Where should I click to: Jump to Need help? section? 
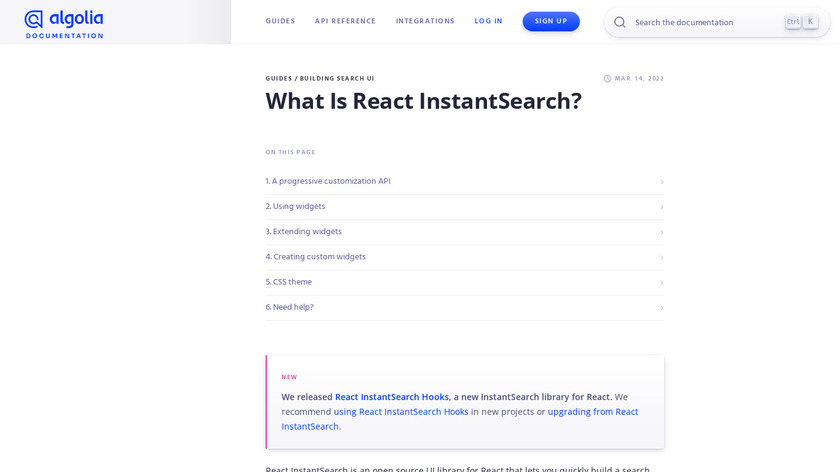pos(464,307)
